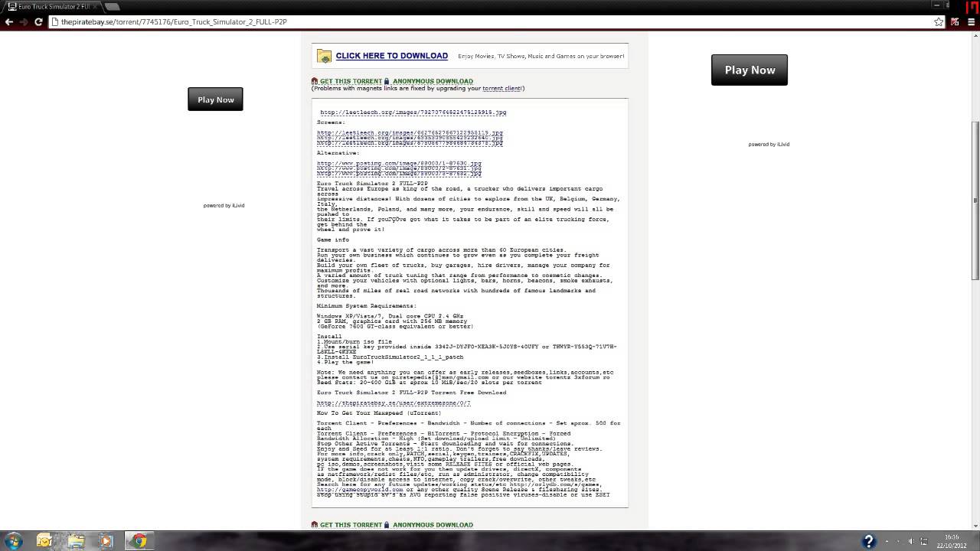The height and width of the screenshot is (551, 980).
Task: Open the Windows Start menu
Action: 15,541
